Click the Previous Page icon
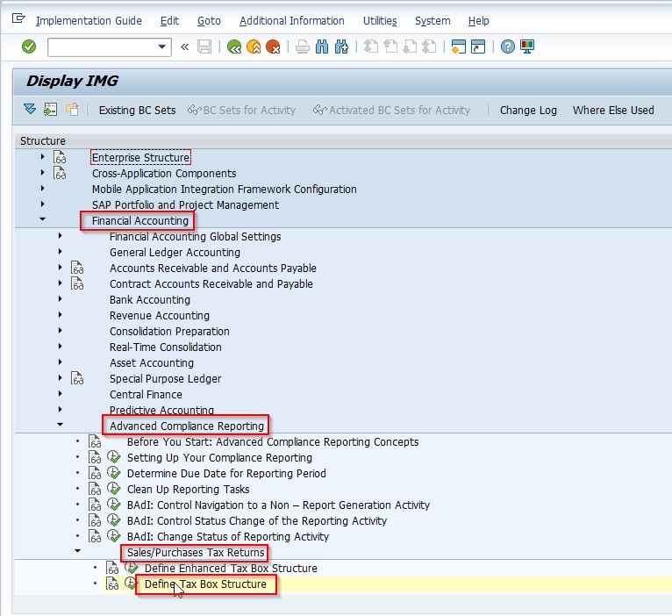The height and width of the screenshot is (616, 672). coord(390,47)
